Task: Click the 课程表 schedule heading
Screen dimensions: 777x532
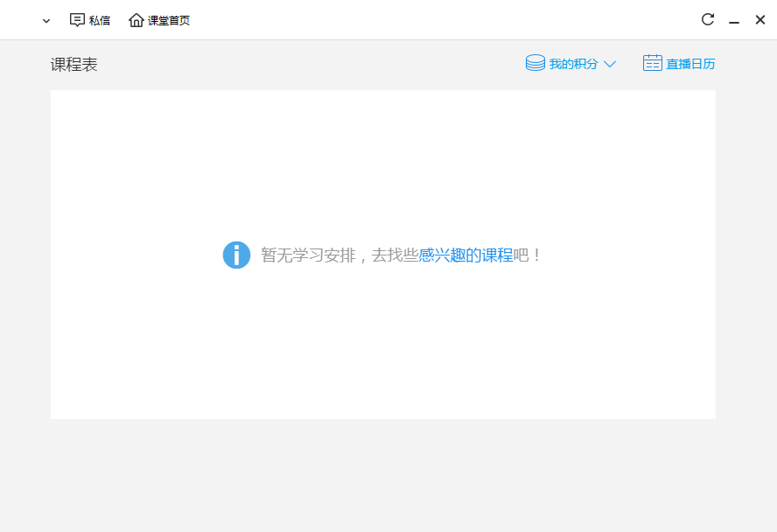Action: point(73,63)
